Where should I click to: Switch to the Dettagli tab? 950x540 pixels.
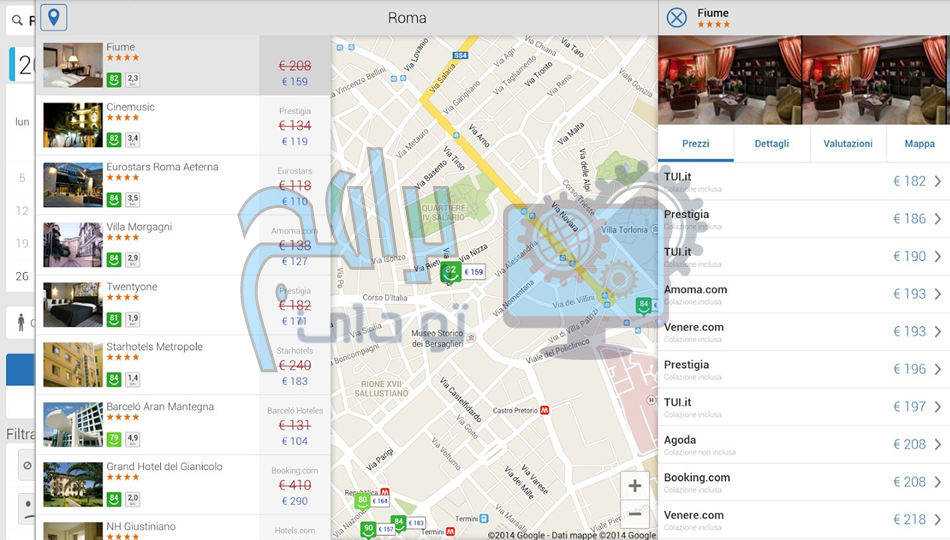(771, 143)
